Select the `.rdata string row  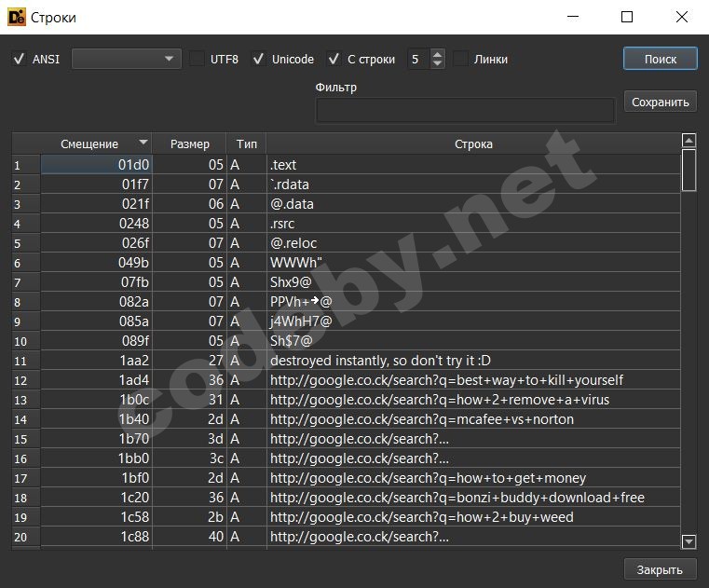(473, 185)
